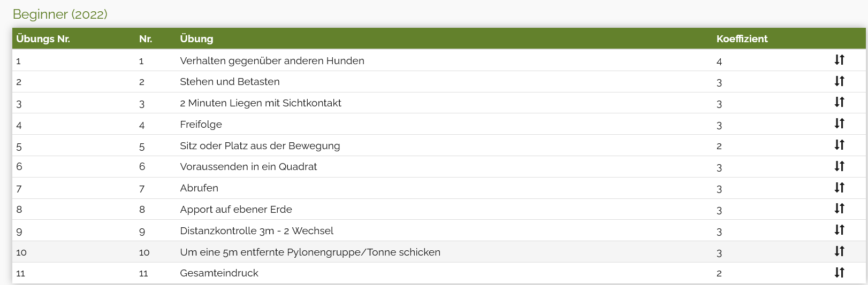Select the Um eine 5m entfernte Pylonengruppe row

pos(310,252)
